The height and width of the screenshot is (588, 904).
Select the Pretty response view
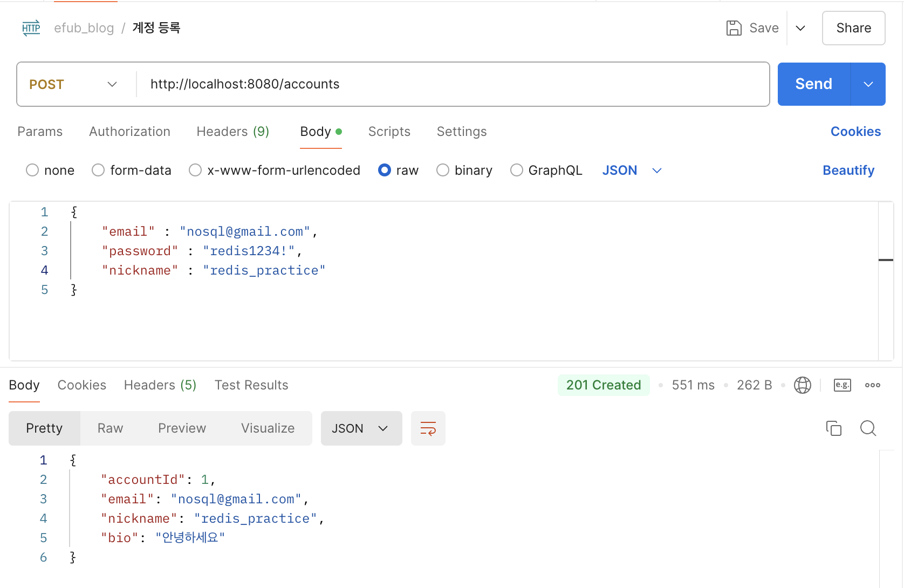44,428
